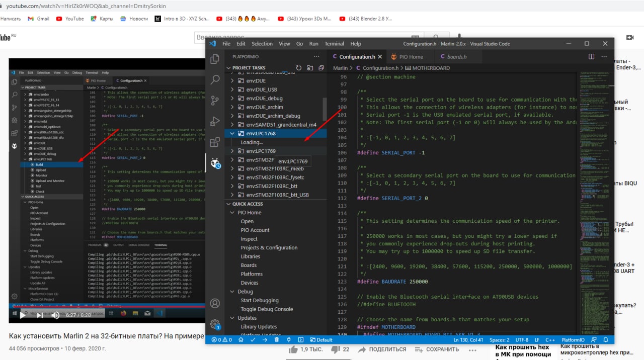Click the PlatformIO Upload arrow in status bar
644x360 pixels.
pos(265,340)
